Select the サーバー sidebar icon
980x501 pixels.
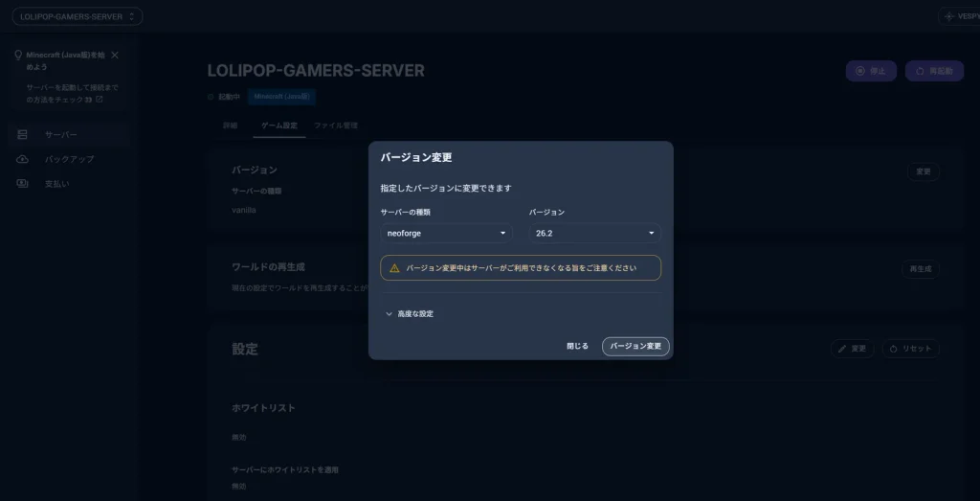[x=23, y=134]
